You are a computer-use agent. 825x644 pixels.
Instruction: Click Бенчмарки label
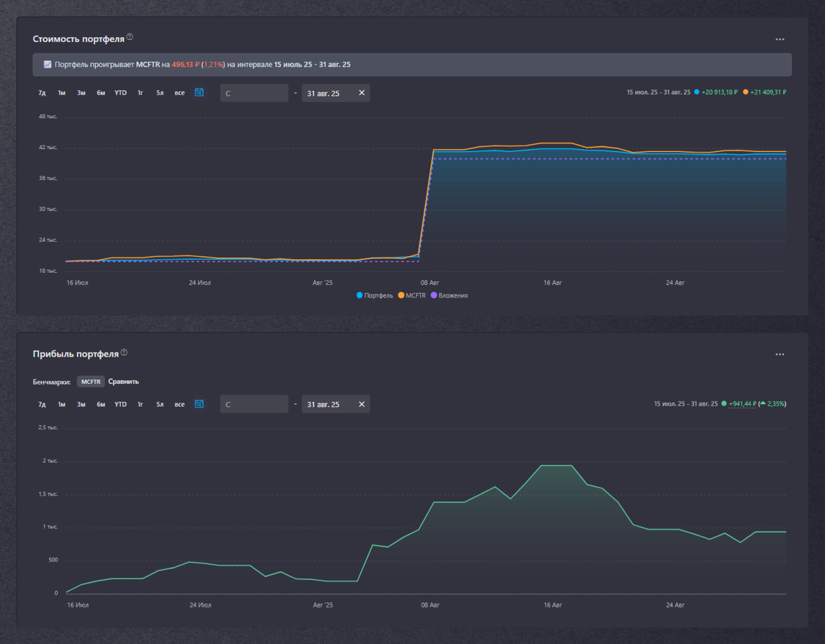pyautogui.click(x=52, y=381)
